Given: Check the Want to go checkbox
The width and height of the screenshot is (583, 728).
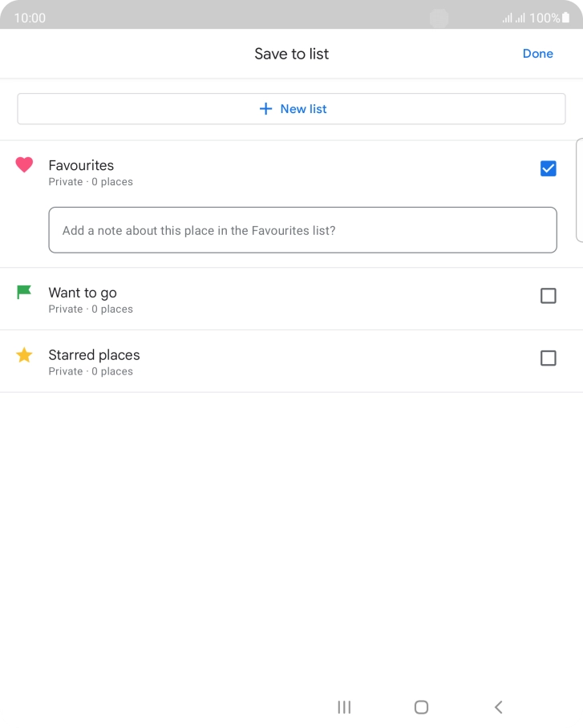Looking at the screenshot, I should [x=548, y=296].
